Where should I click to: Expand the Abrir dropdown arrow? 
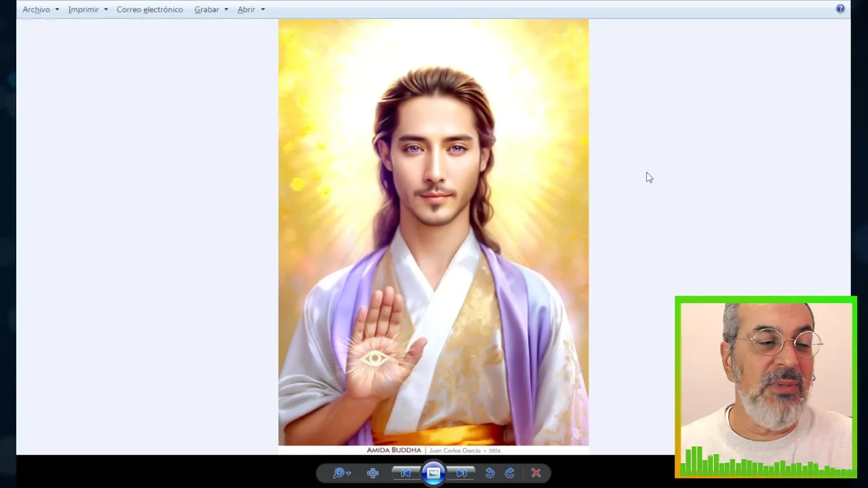(x=263, y=9)
